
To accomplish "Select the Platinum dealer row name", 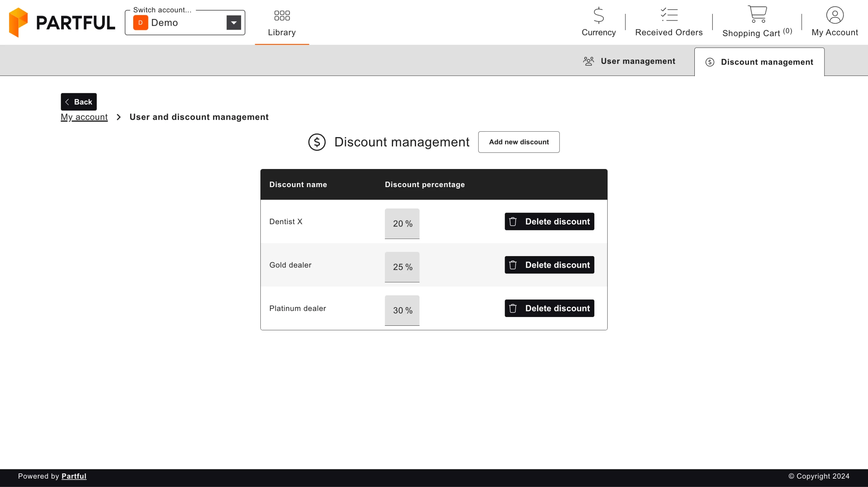I will tap(298, 309).
